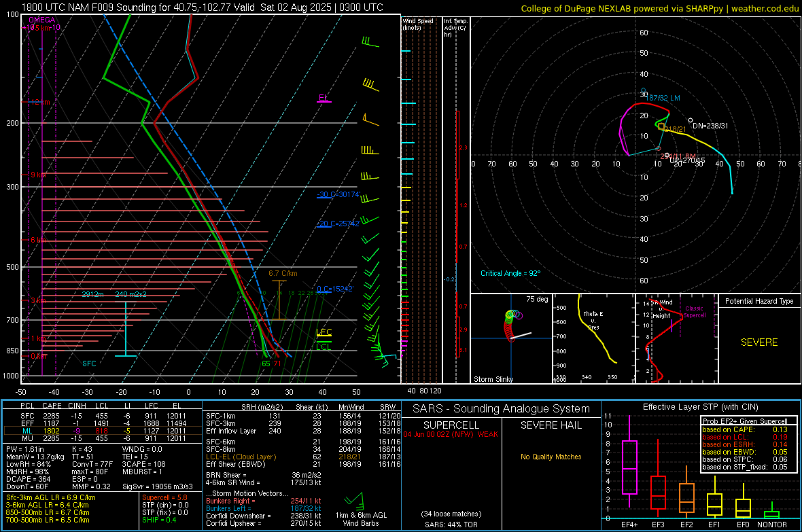Click the 04 Jun 00 02Z (NFW) WEAK match
The image size is (802, 532).
pyautogui.click(x=451, y=434)
